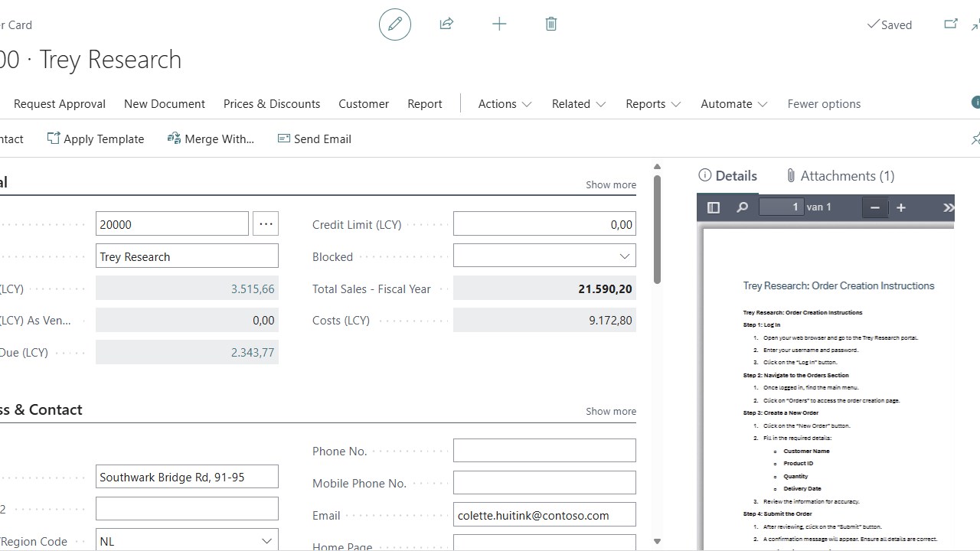980x551 pixels.
Task: Click the Saved status indicator
Action: point(889,24)
